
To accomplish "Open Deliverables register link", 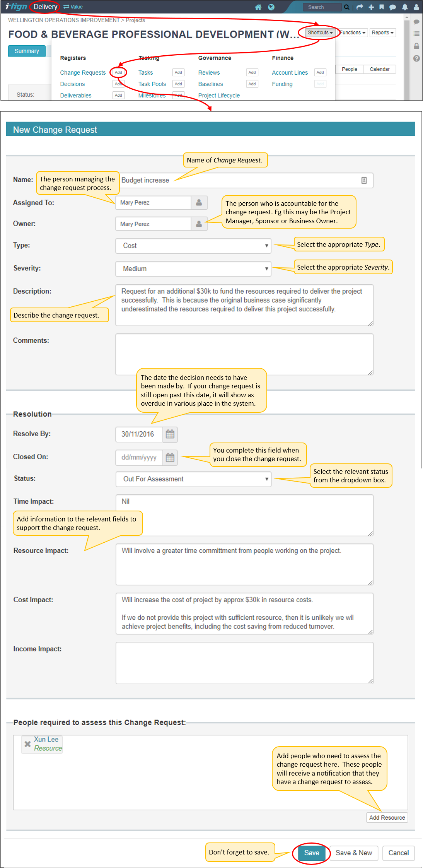I will click(76, 96).
